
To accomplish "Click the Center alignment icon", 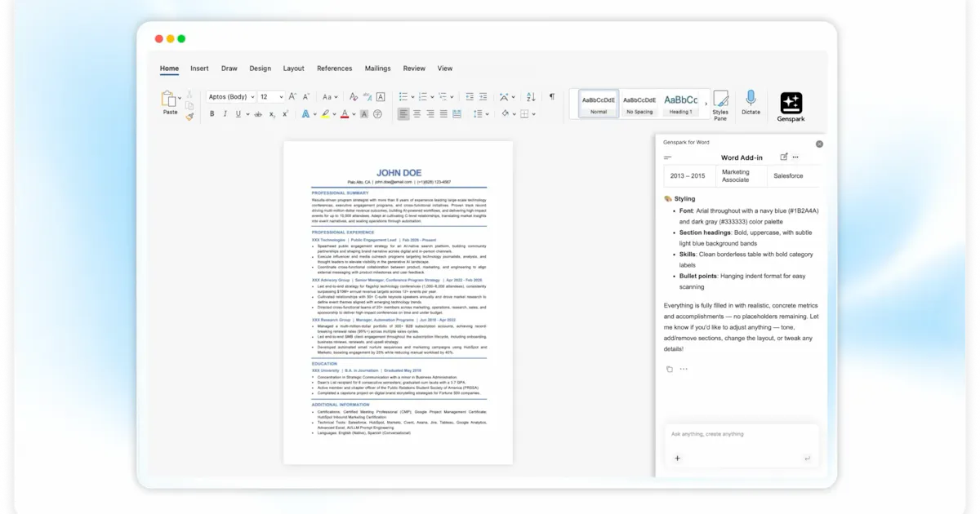I will pos(416,114).
